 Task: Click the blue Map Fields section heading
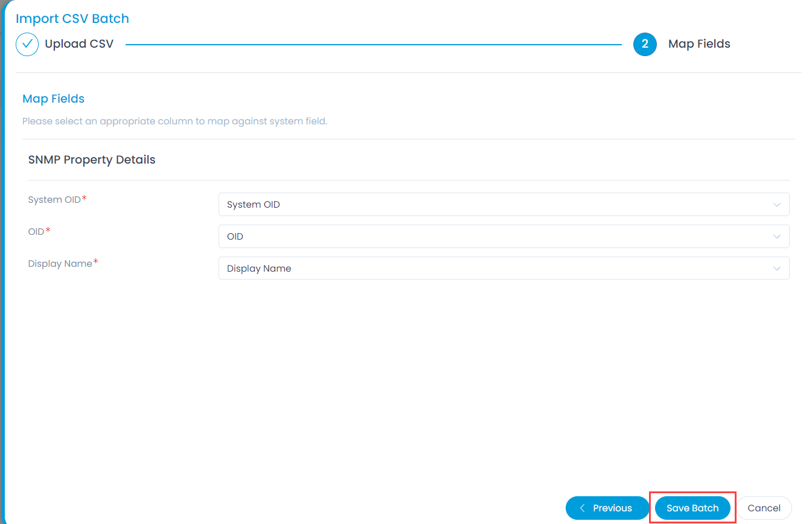53,98
